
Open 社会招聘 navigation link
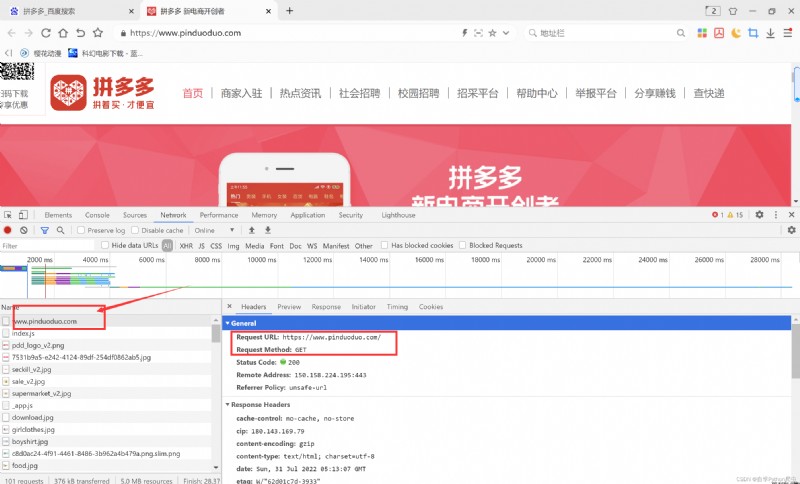(359, 93)
